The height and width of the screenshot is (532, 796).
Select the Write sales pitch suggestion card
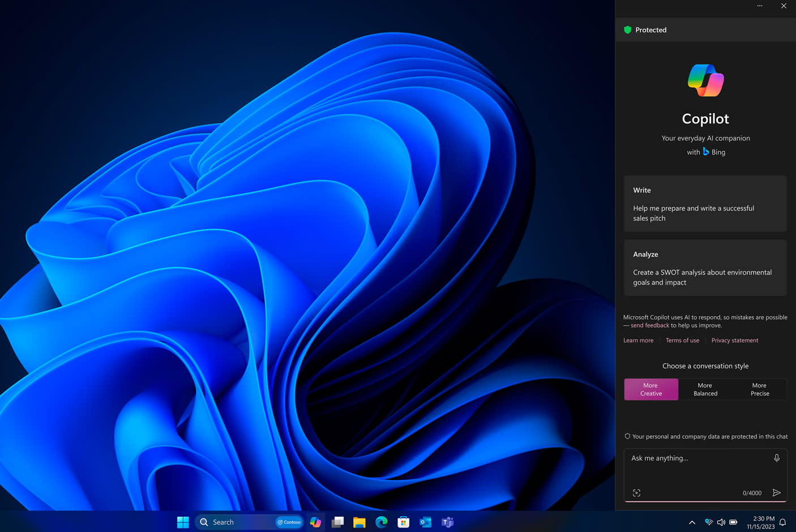point(705,204)
